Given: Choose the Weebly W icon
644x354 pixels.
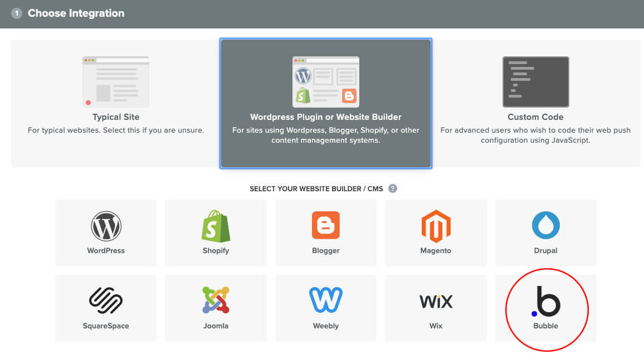Looking at the screenshot, I should point(326,300).
